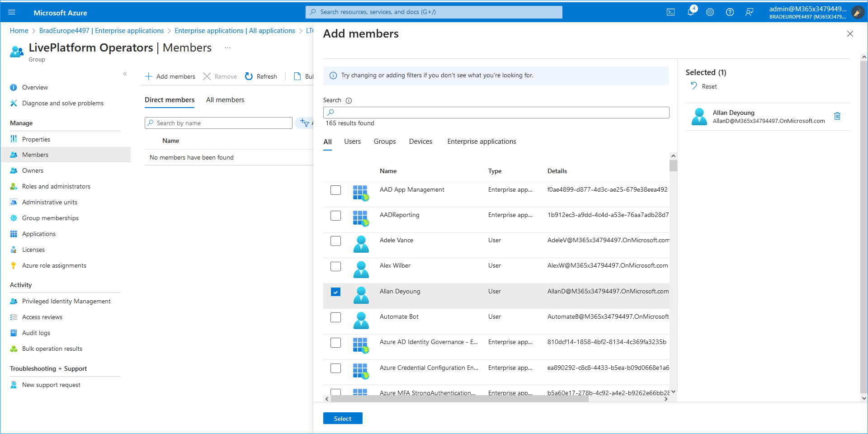Check the Azure Credential Configuration checkbox
The image size is (868, 434).
tap(335, 368)
